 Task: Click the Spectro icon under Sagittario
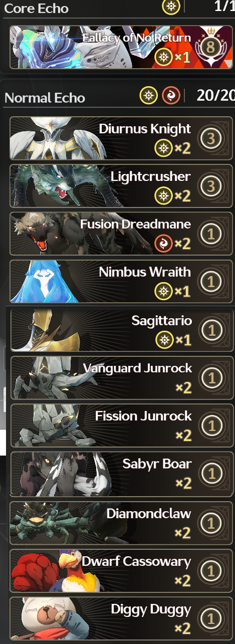coord(163,340)
